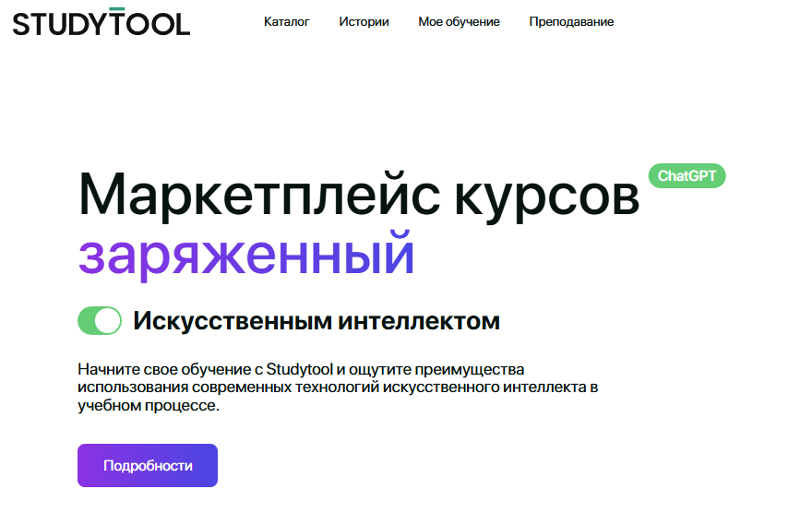The image size is (812, 525).
Task: Select Преподавание in navigation
Action: (x=571, y=22)
